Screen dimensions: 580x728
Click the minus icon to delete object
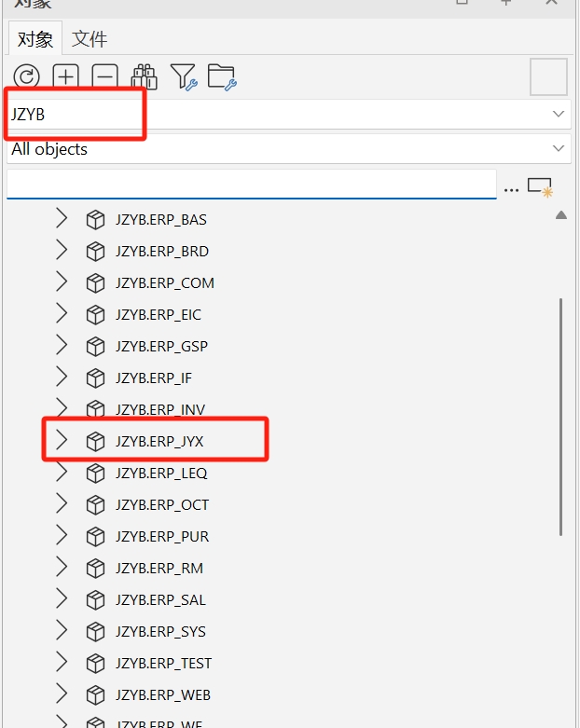click(104, 76)
